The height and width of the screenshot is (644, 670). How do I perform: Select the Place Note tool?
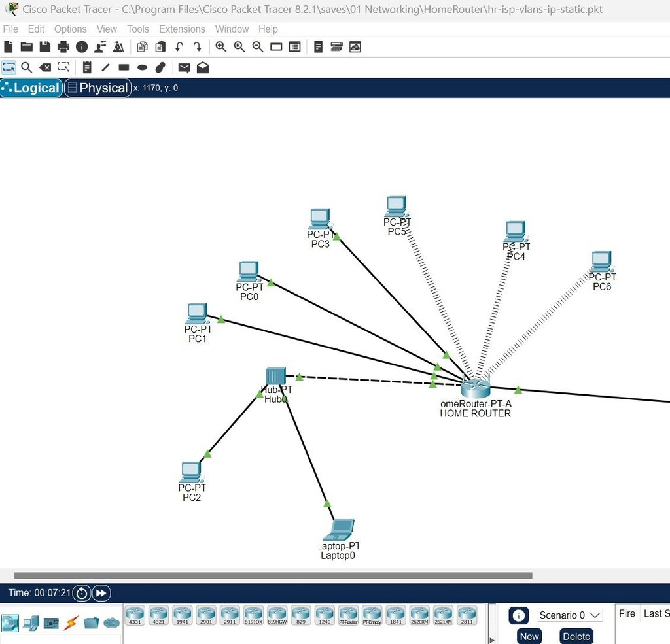(x=87, y=67)
